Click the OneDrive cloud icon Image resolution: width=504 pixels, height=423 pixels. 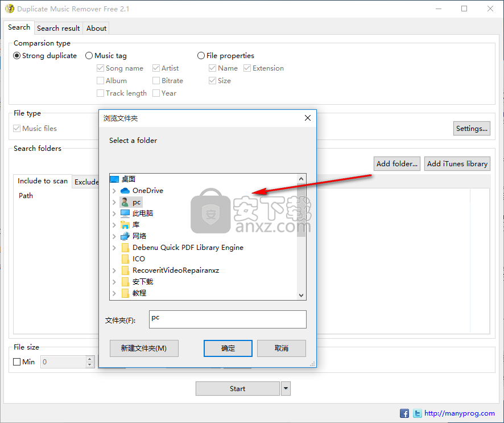point(125,191)
